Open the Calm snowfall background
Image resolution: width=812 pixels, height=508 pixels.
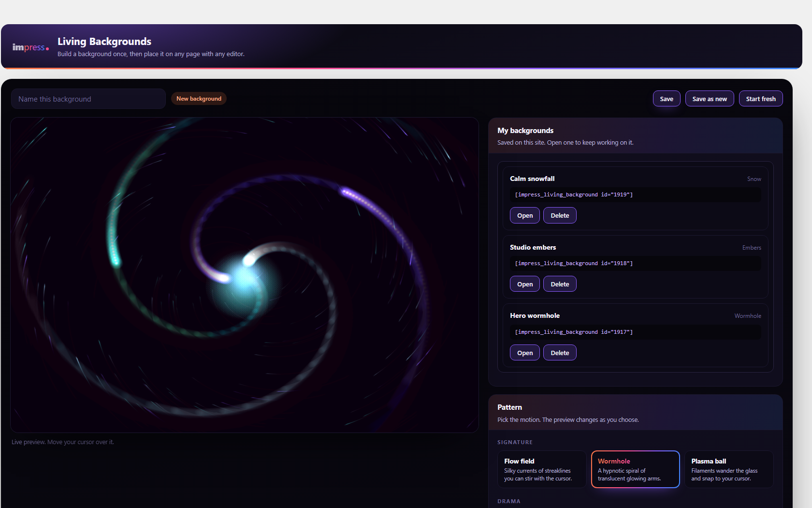point(525,215)
